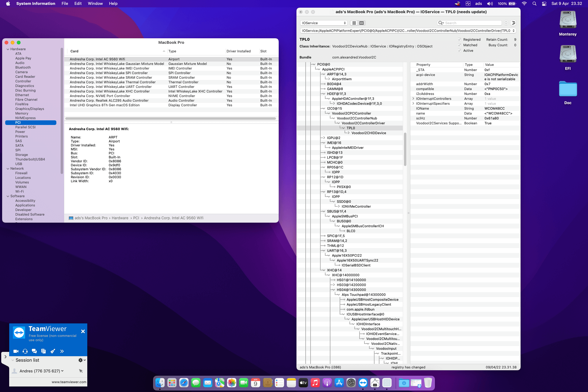Image resolution: width=588 pixels, height=392 pixels.
Task: Collapse the Software section in the sidebar
Action: pos(8,196)
